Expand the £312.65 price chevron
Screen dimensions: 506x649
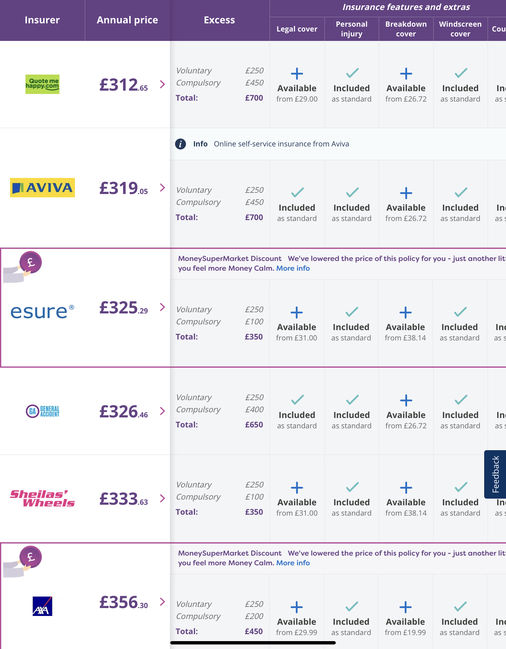point(163,84)
